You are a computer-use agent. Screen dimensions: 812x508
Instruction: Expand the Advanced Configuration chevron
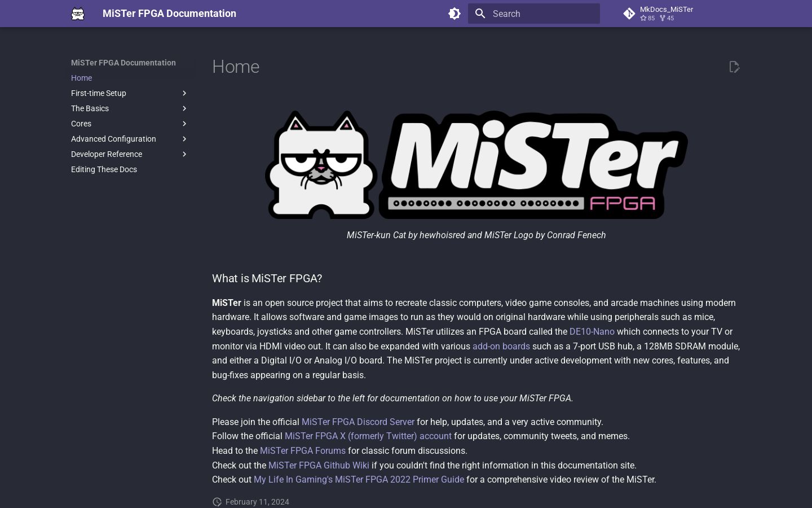click(184, 139)
